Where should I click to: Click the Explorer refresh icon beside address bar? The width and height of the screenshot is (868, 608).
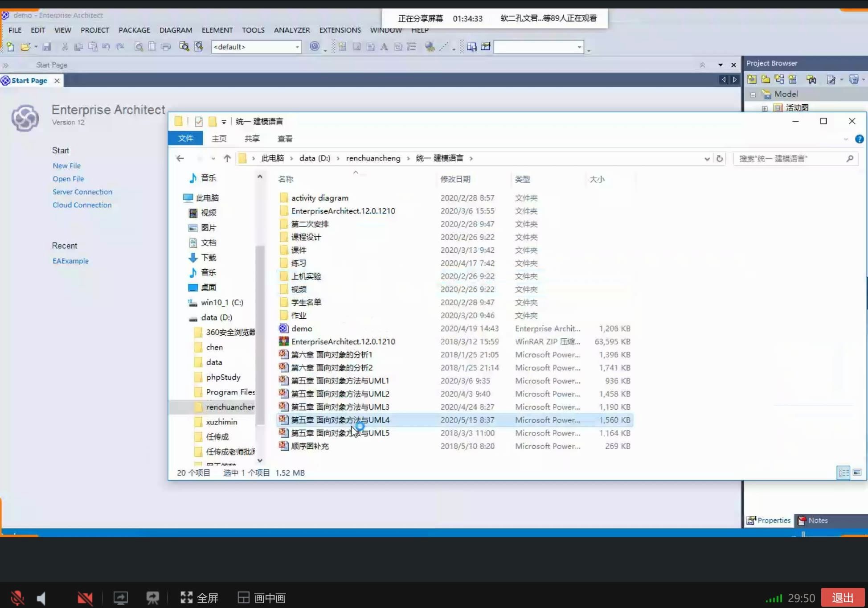pyautogui.click(x=720, y=159)
